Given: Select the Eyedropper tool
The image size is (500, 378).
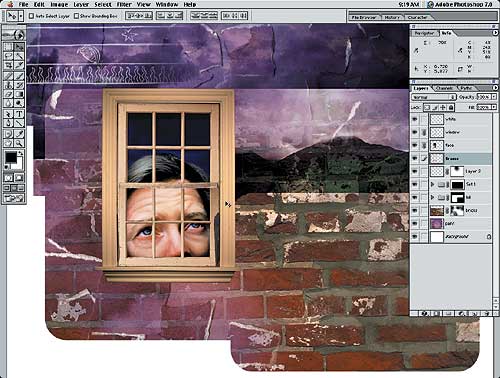Looking at the screenshot, I should click(x=19, y=134).
